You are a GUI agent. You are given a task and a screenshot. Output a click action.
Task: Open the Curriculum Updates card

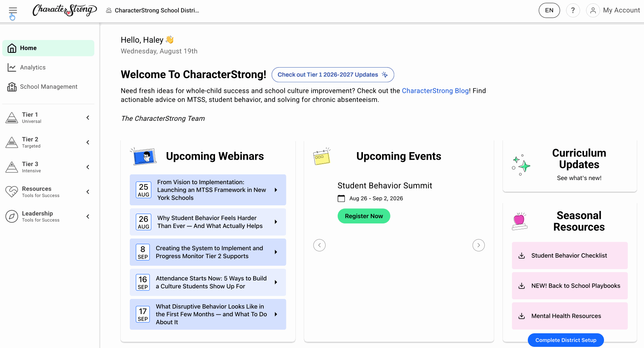pyautogui.click(x=570, y=165)
